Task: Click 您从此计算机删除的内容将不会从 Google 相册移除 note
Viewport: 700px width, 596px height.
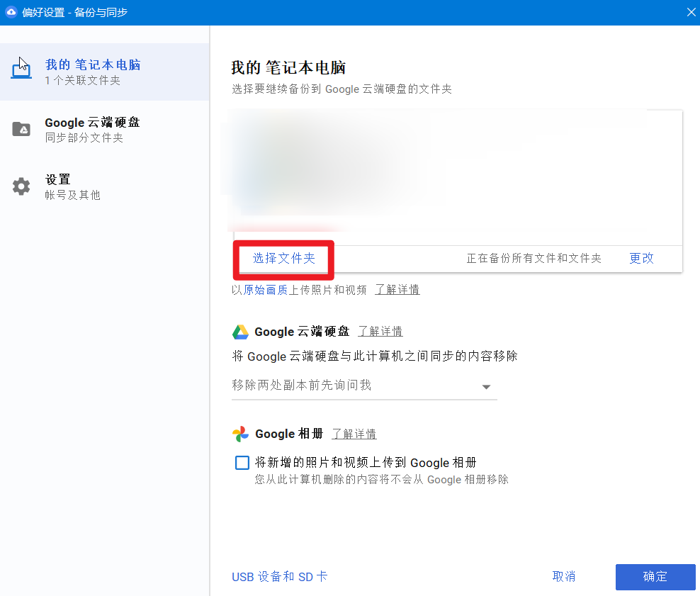Action: 382,480
